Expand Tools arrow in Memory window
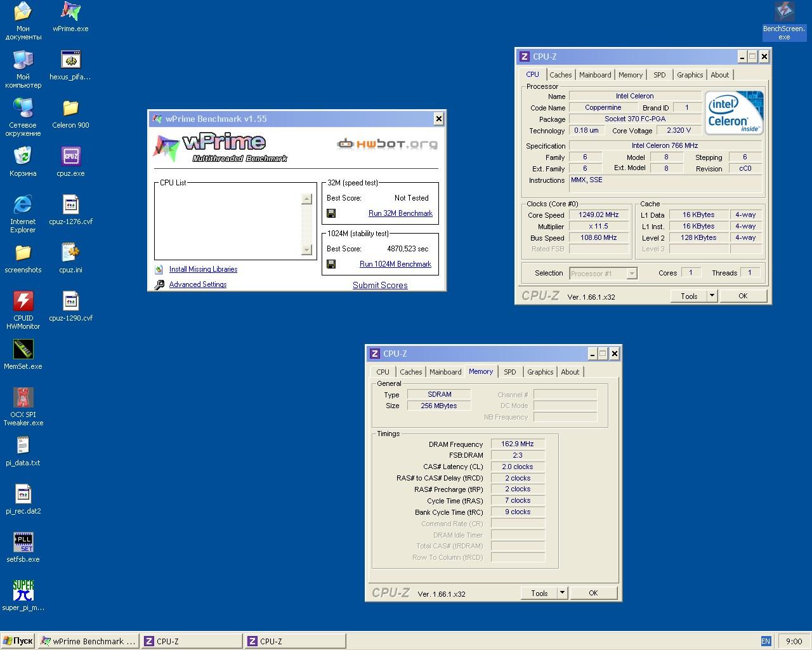The height and width of the screenshot is (650, 812). (x=562, y=593)
